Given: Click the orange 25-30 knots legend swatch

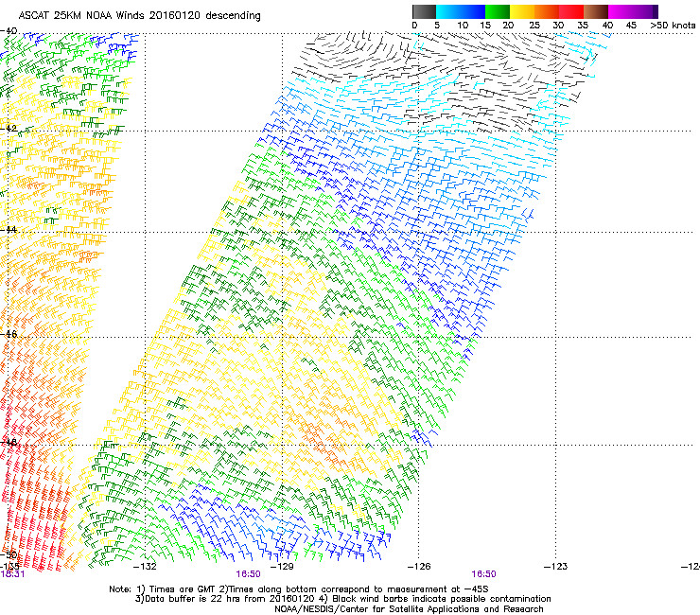Looking at the screenshot, I should (x=547, y=11).
